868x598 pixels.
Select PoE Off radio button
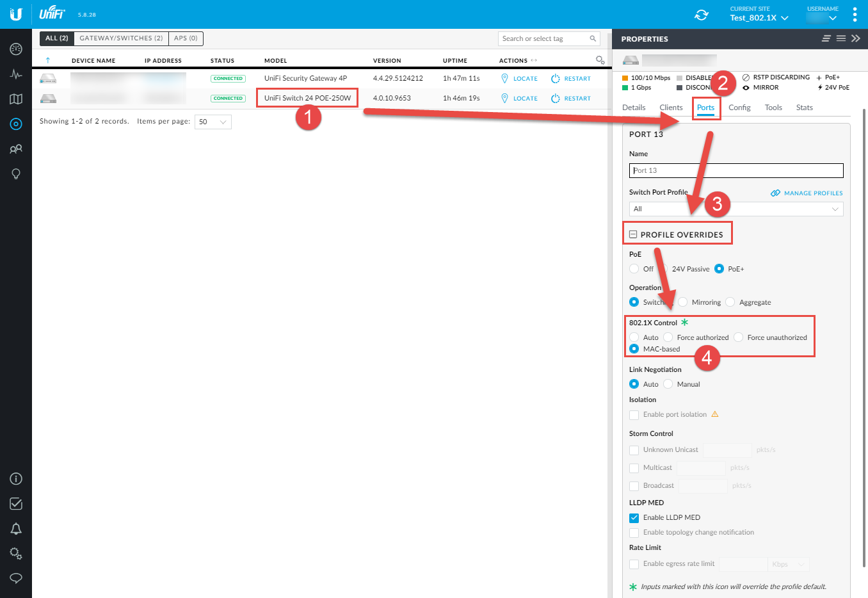634,269
